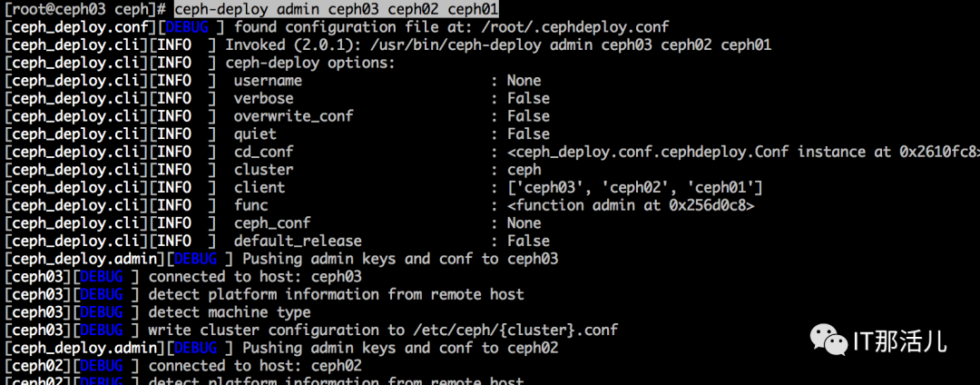
Task: Click the client list ['ceph03', 'ceph02', 'ceph01']
Action: 634,187
